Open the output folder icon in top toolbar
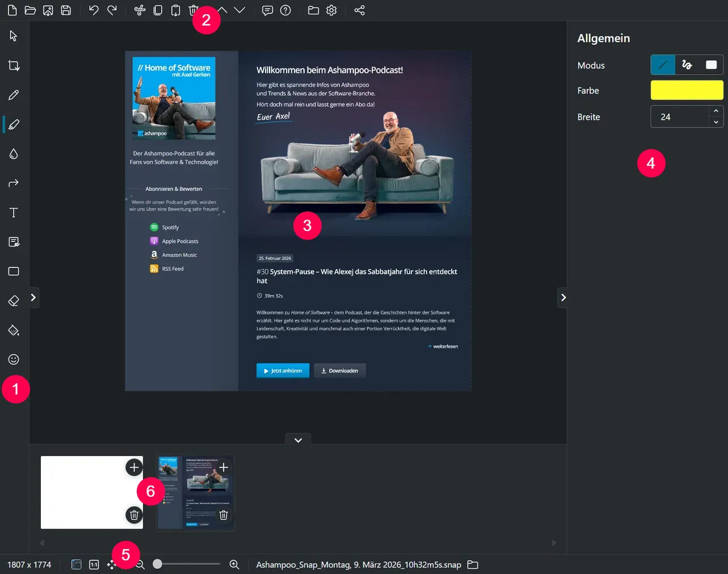728x574 pixels. [x=313, y=10]
